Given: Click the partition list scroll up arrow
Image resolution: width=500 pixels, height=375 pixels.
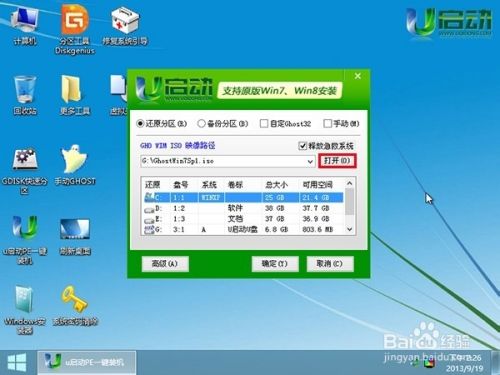Looking at the screenshot, I should click(349, 183).
